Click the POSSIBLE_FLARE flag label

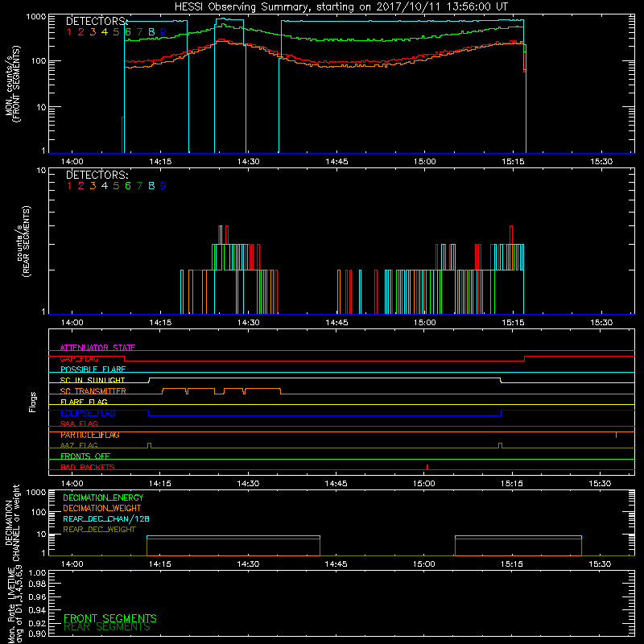click(93, 369)
